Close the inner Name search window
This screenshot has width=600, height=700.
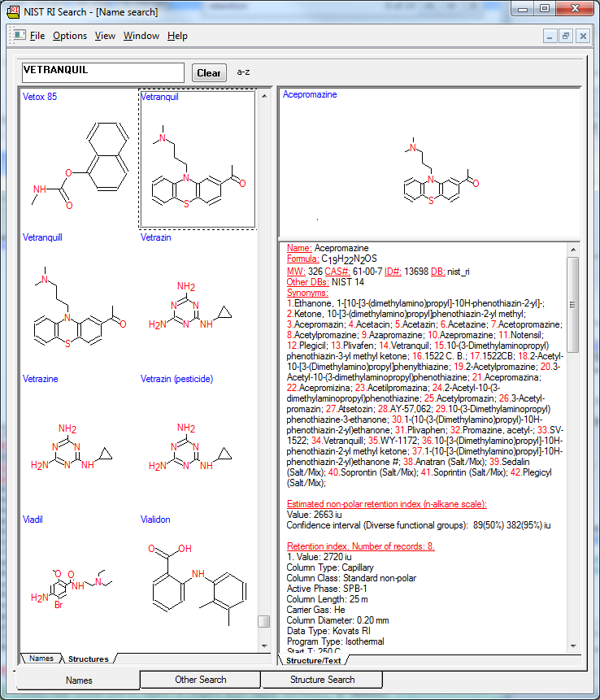pyautogui.click(x=583, y=36)
